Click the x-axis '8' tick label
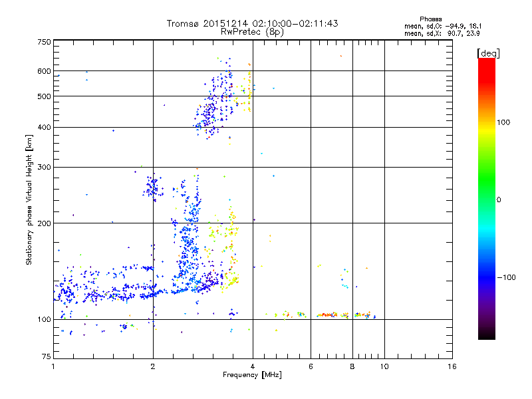This screenshot has height=399, width=532. point(352,366)
